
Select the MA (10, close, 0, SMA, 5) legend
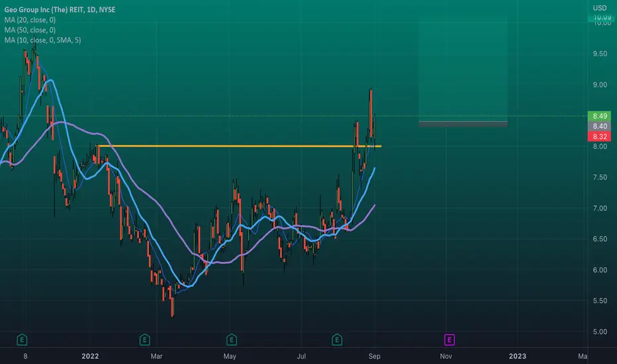click(42, 40)
